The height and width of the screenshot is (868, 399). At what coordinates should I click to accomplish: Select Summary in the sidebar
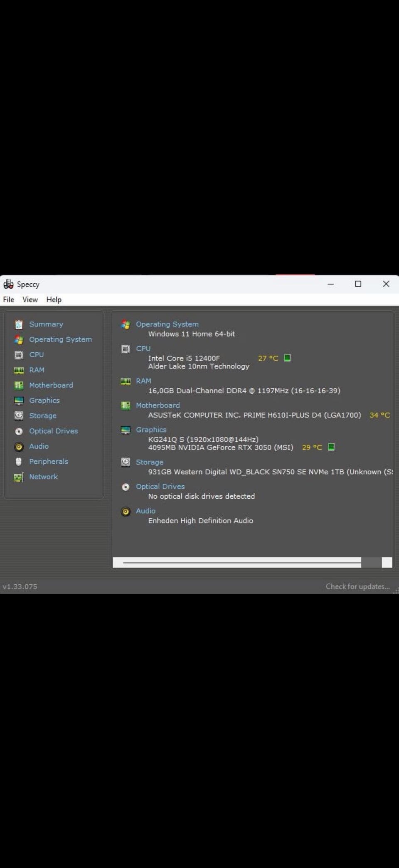46,324
